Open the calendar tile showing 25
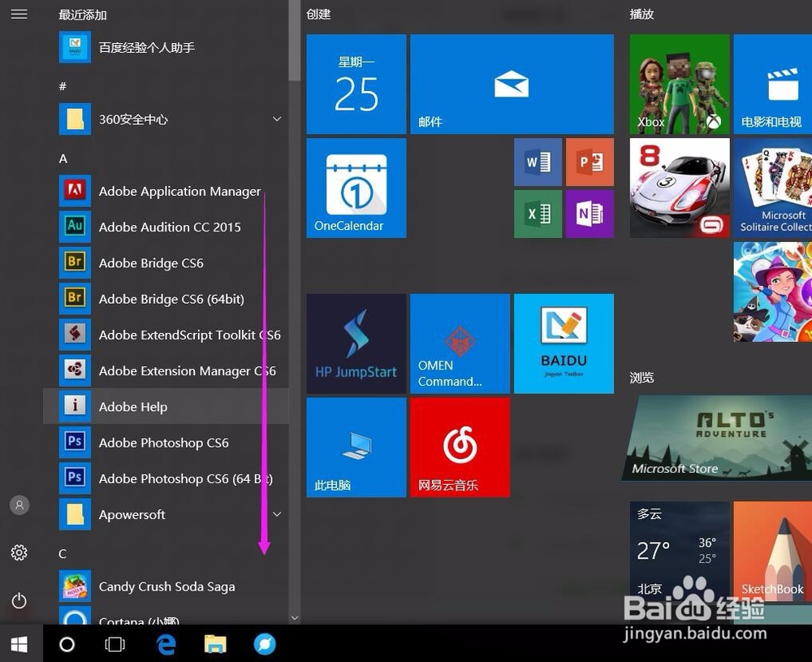Viewport: 812px width, 662px height. 356,84
